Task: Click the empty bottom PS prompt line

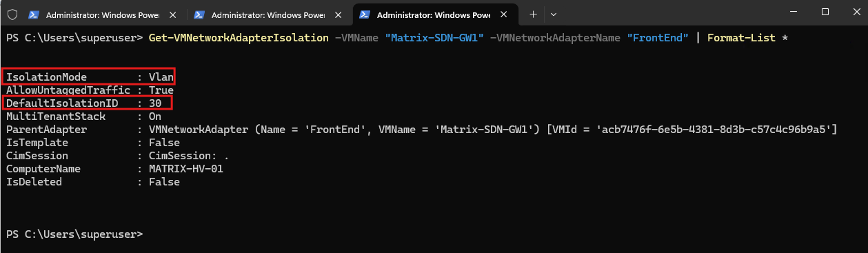Action: click(74, 234)
